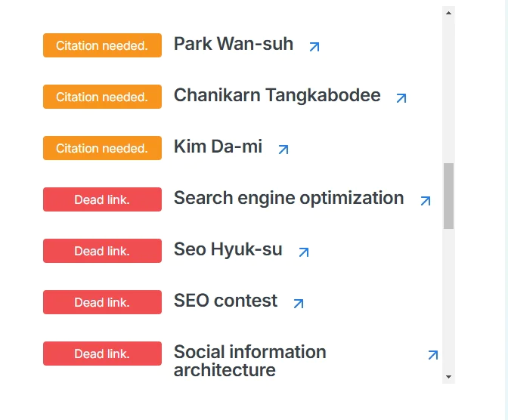Select Dead link tag beside Seo Hyuk-su

[x=102, y=251]
